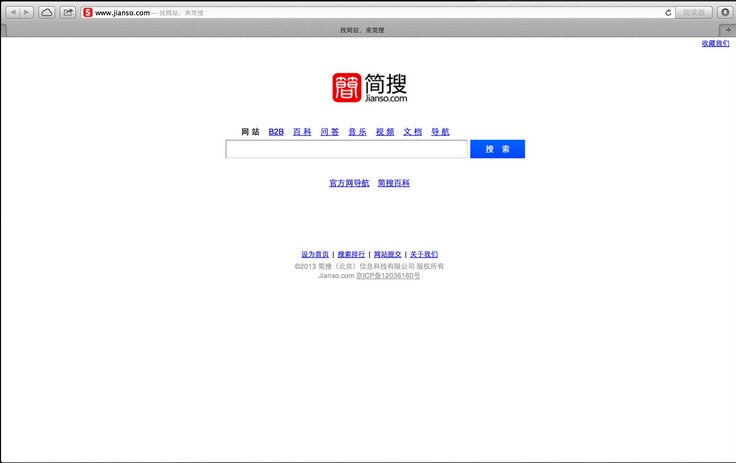736x463 pixels.
Task: Click the red Jianso favicon in address bar
Action: point(88,13)
